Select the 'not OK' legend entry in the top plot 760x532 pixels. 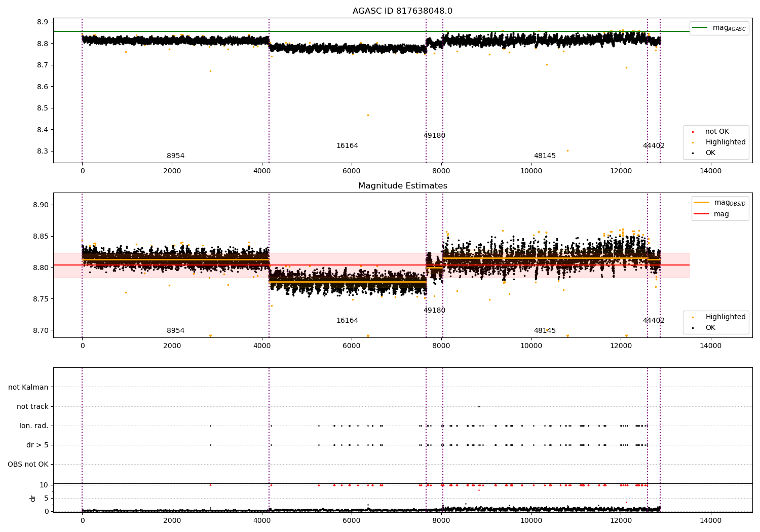click(x=710, y=132)
